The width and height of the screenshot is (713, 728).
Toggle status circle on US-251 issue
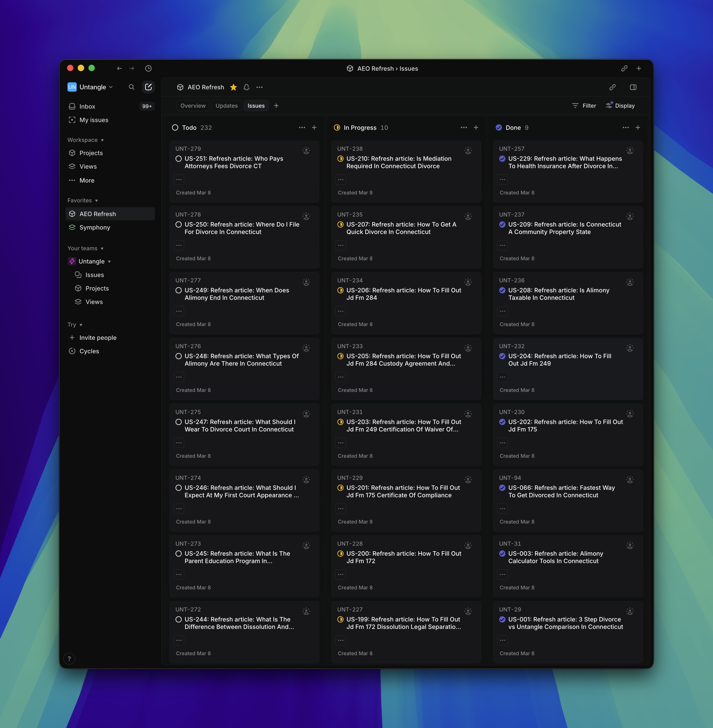tap(179, 159)
